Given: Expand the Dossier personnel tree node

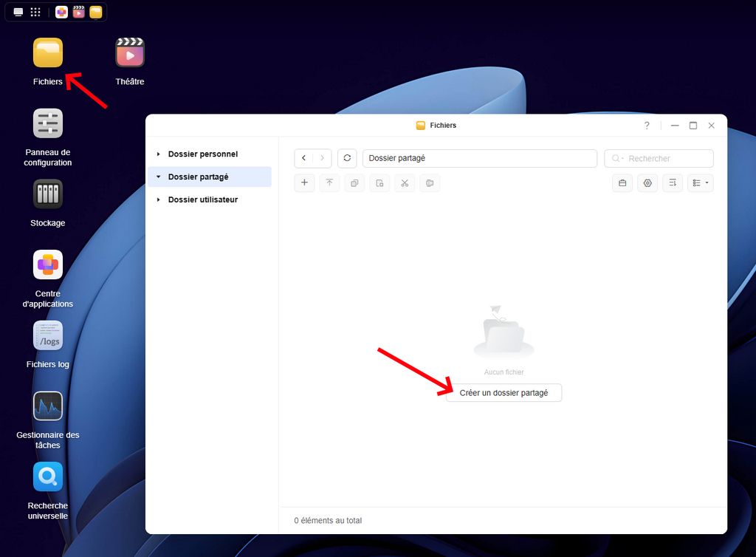Looking at the screenshot, I should (158, 154).
